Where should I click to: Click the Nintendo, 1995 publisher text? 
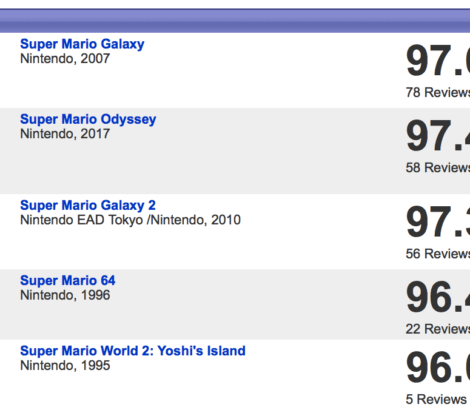[x=65, y=366]
